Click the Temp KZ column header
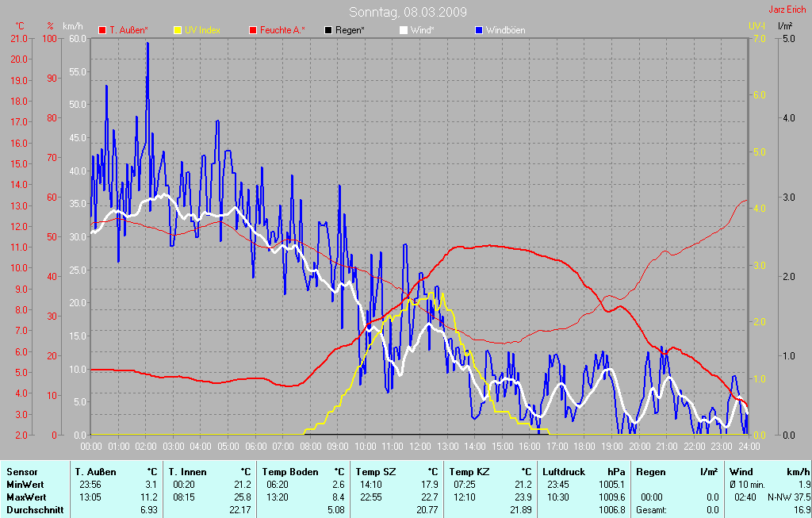Viewport: 812px width, 518px height. [x=469, y=472]
